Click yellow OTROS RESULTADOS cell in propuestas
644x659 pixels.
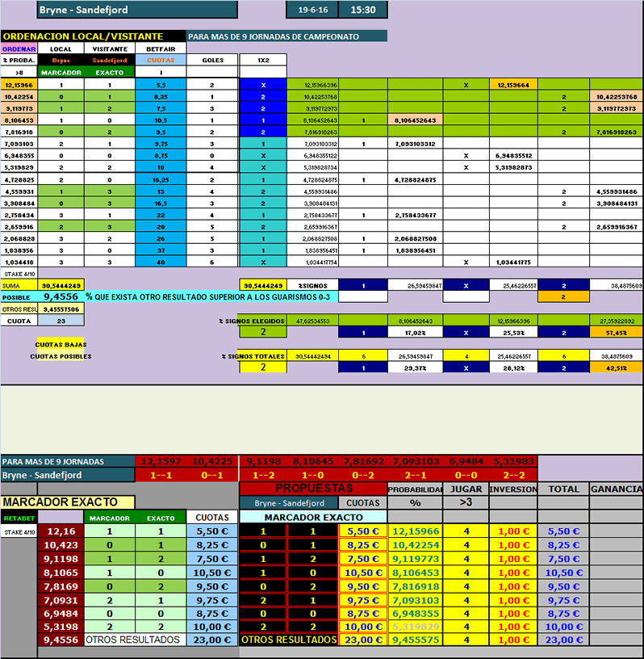click(x=289, y=640)
